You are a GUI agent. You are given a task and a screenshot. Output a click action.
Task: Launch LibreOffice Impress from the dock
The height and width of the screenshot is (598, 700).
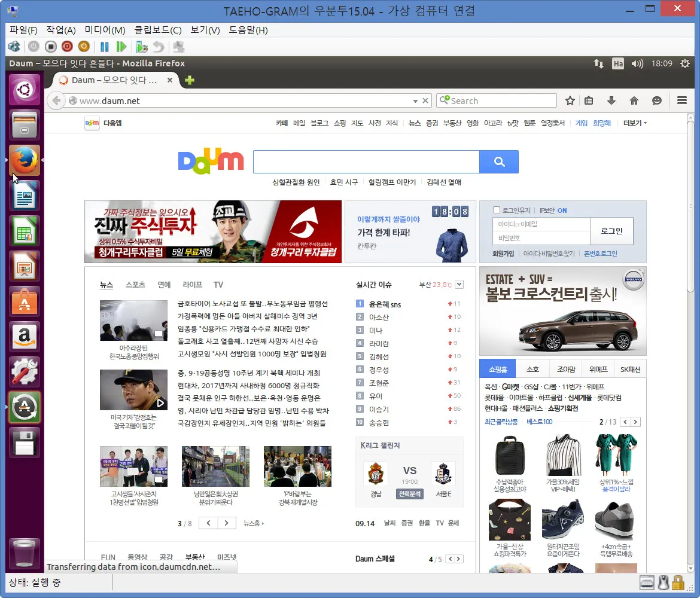tap(25, 266)
